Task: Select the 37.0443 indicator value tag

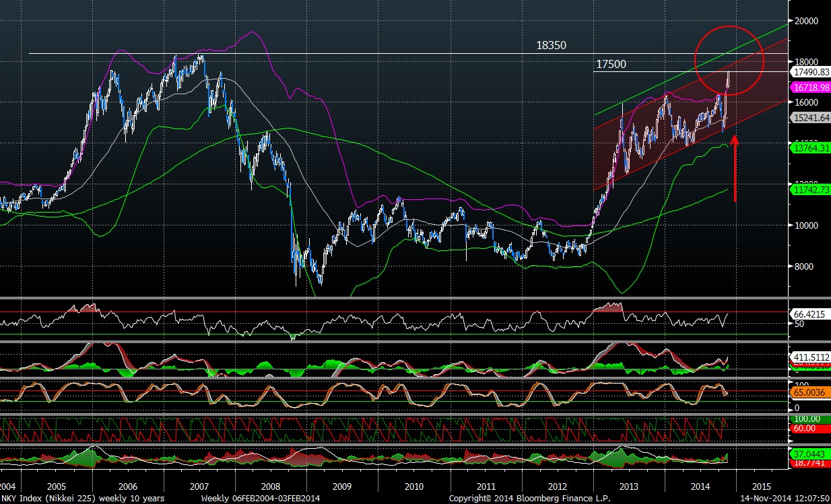Action: coord(809,454)
